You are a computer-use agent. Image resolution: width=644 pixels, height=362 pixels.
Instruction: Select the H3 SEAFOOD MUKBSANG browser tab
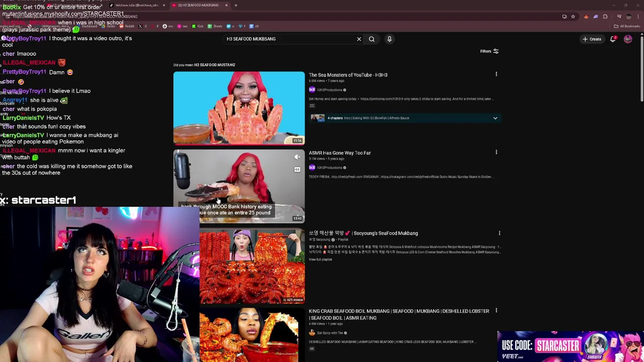199,5
